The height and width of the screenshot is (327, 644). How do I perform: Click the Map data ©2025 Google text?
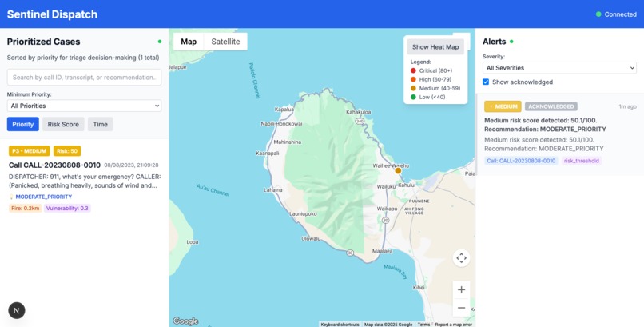[x=388, y=325]
